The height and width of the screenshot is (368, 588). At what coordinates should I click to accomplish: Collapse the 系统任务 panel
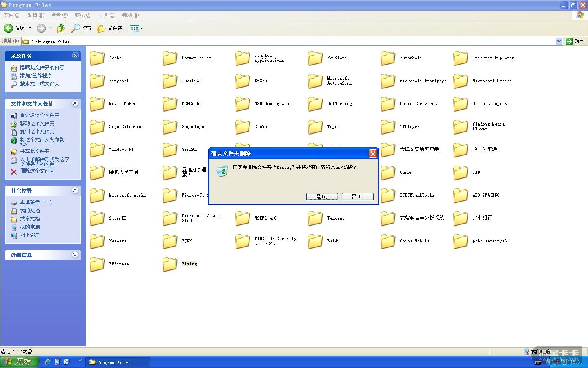75,56
